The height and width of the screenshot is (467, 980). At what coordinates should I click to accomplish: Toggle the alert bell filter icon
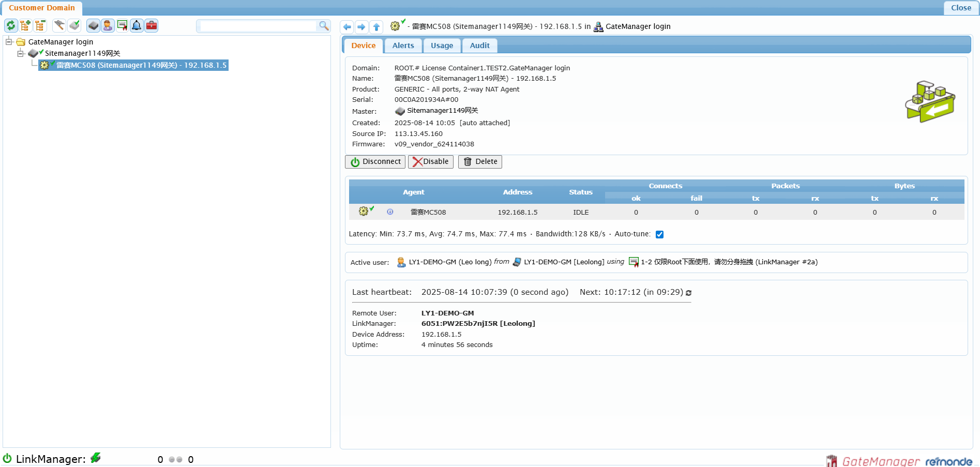pyautogui.click(x=137, y=25)
